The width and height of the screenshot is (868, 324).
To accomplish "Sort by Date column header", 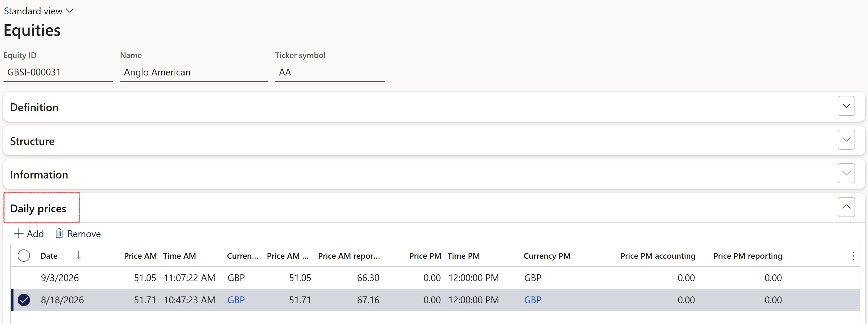I will pyautogui.click(x=49, y=256).
